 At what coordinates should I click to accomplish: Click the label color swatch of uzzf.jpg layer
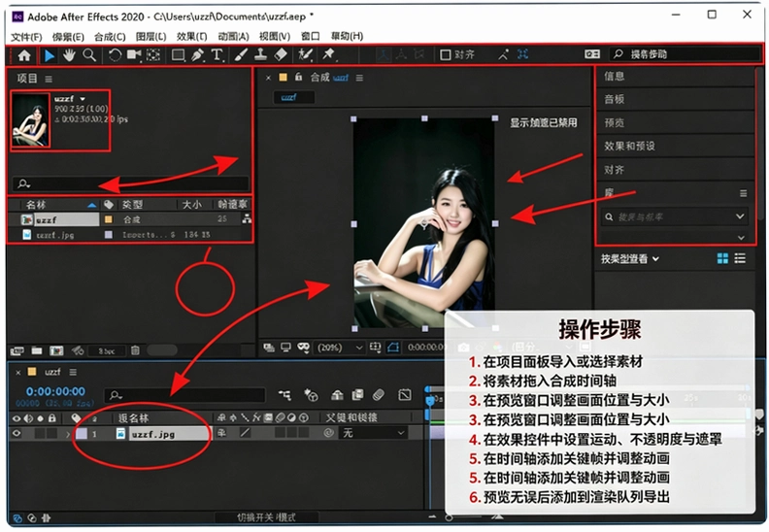(82, 433)
